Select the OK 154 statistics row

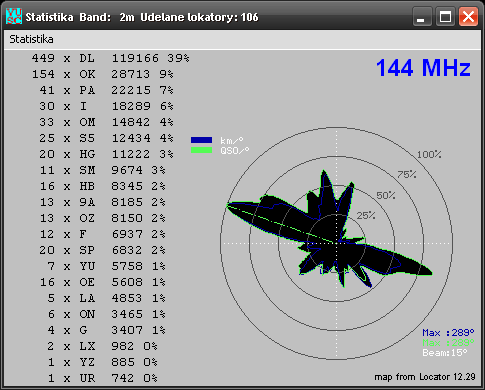(103, 74)
